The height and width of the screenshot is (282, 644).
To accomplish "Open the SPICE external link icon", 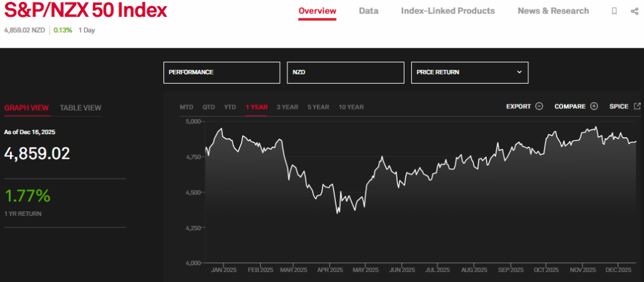I will 637,106.
